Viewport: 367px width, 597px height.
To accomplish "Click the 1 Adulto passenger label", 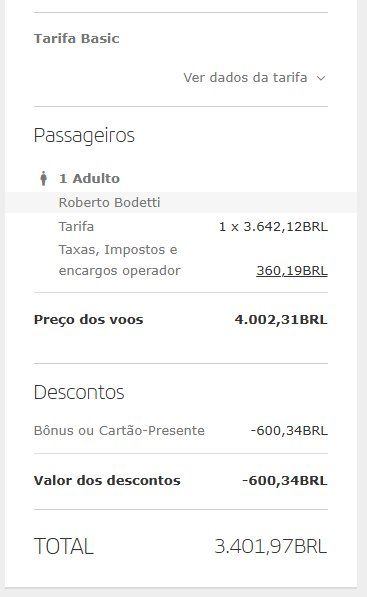I will pos(89,178).
